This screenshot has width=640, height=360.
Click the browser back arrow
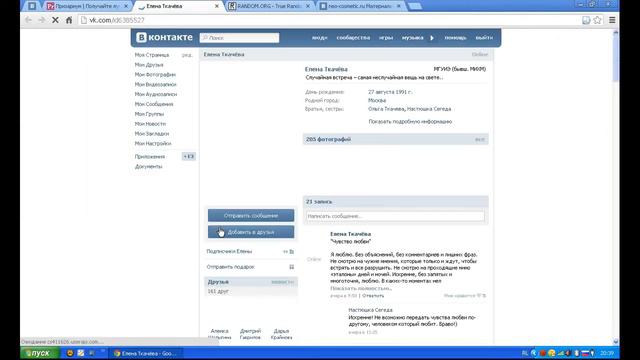(28, 20)
